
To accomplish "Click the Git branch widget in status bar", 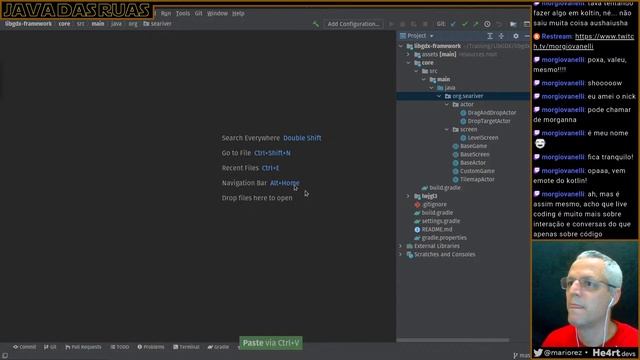I will pyautogui.click(x=521, y=356).
